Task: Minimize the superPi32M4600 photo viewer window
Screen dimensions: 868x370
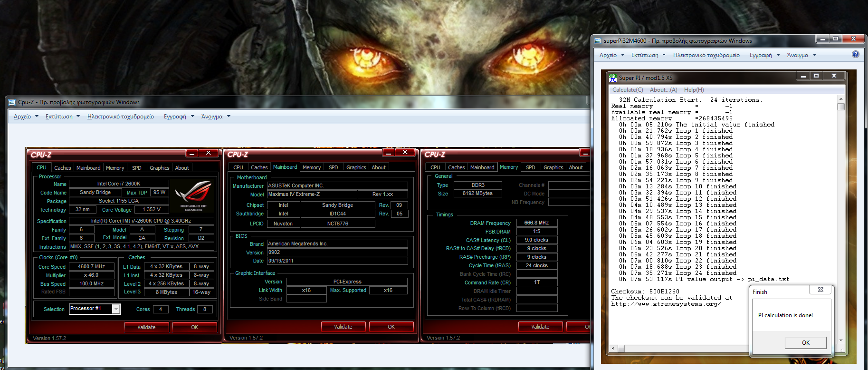Action: [822, 39]
